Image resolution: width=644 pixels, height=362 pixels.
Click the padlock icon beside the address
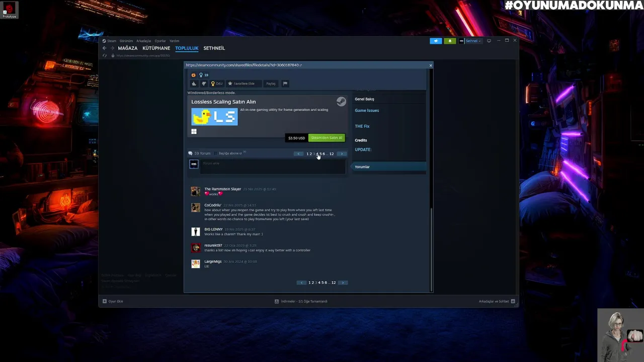tap(113, 55)
